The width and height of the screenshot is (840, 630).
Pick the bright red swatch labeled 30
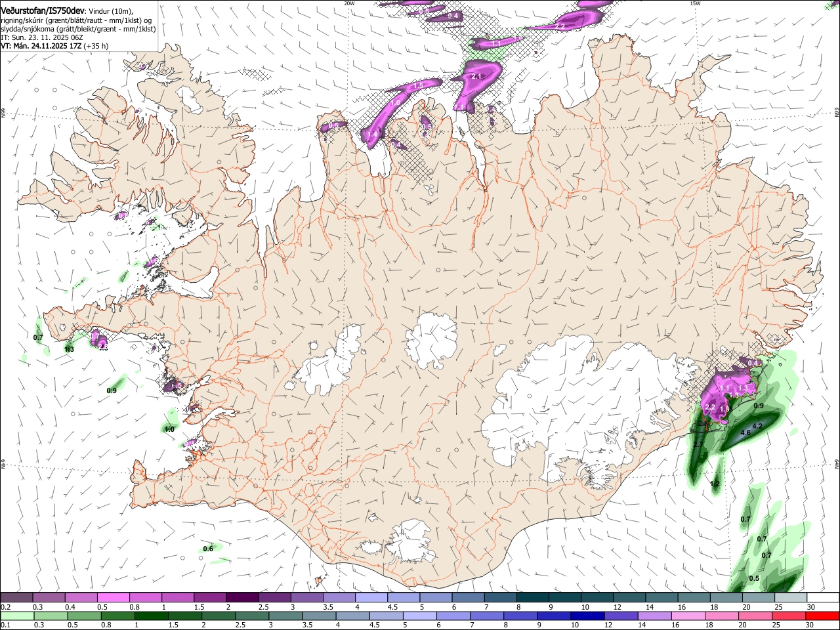[x=822, y=616]
